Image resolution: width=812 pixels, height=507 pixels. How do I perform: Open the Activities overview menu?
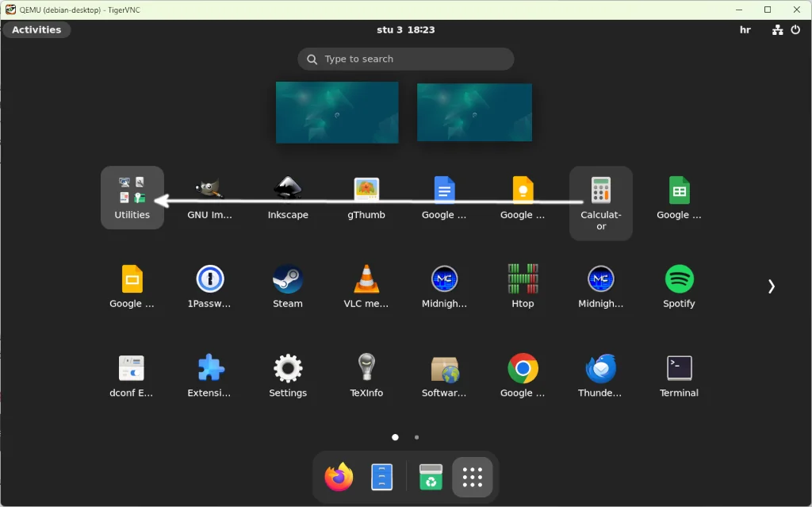(36, 29)
